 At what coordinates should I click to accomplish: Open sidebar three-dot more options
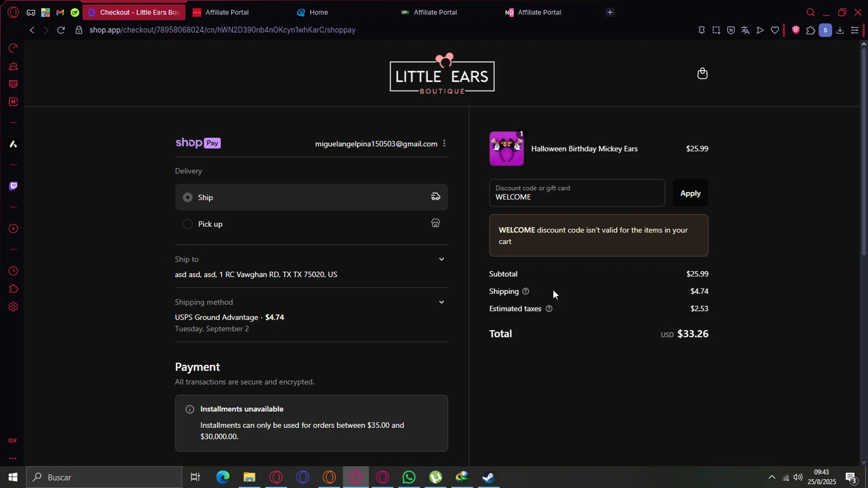(x=13, y=459)
